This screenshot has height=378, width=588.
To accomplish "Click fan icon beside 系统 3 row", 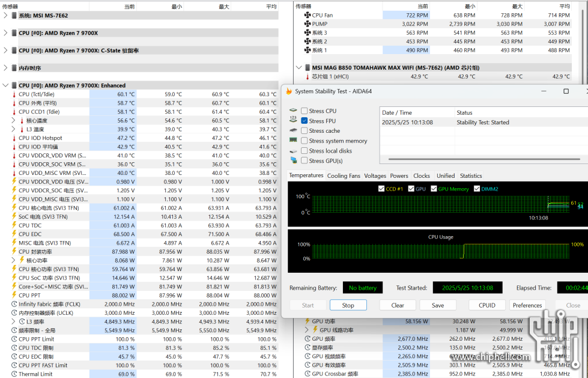I will click(x=308, y=32).
